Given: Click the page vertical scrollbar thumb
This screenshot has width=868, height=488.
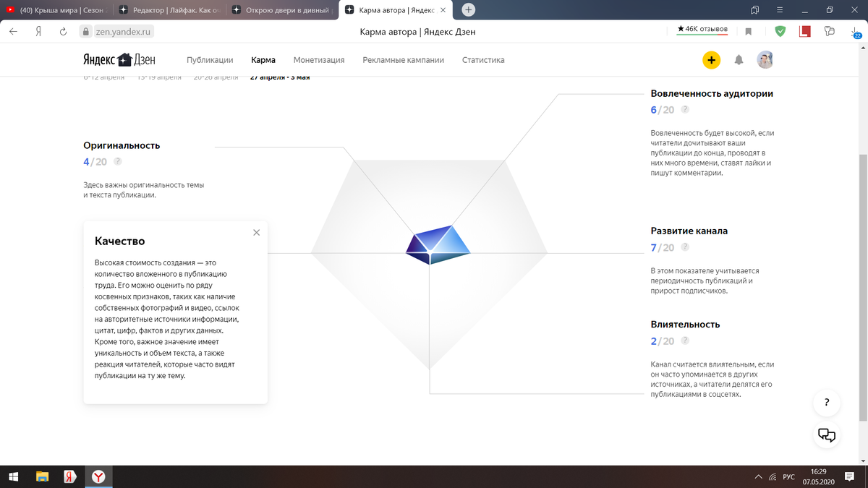Looking at the screenshot, I should tap(863, 288).
